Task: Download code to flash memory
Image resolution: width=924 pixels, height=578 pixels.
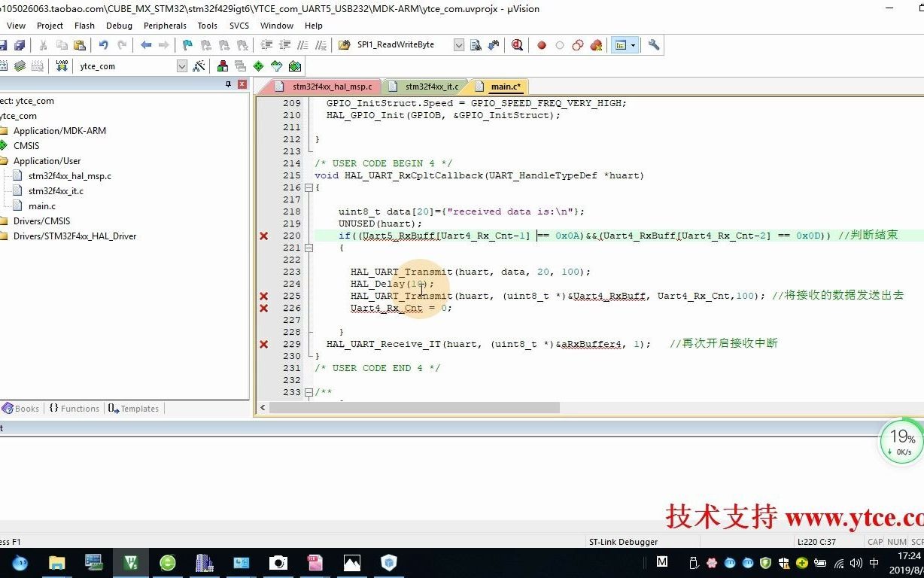Action: pyautogui.click(x=61, y=65)
